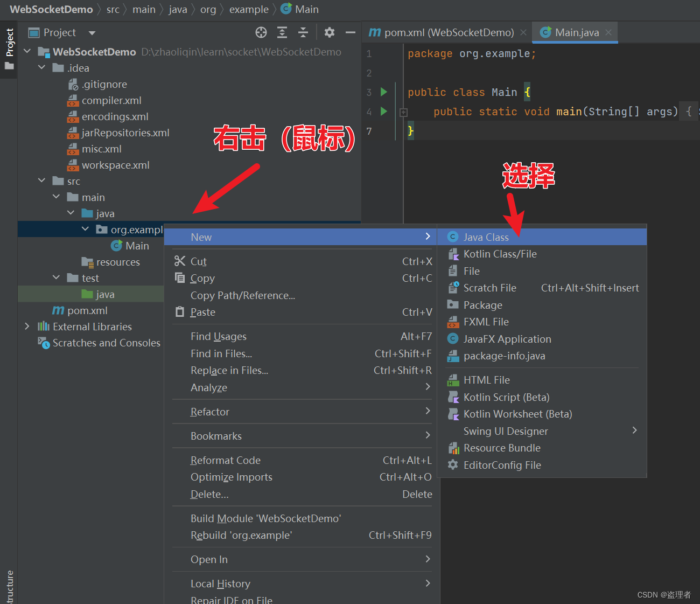Choose HTML File in New submenu

coord(542,380)
